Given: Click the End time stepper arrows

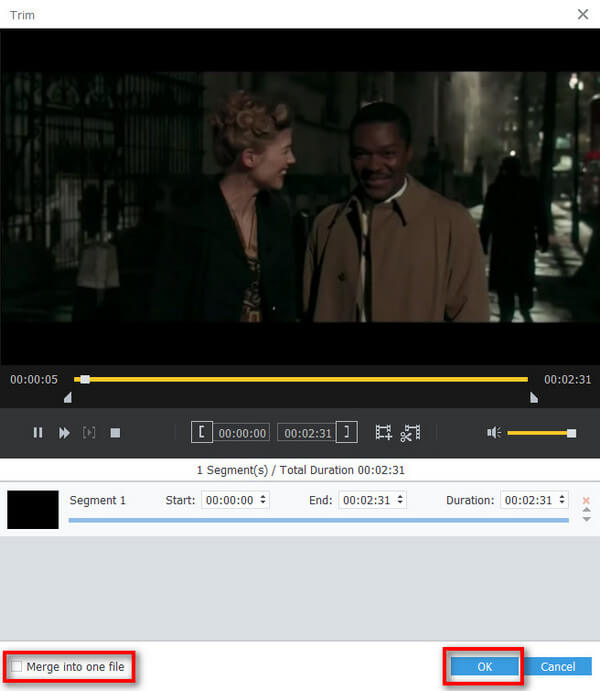Looking at the screenshot, I should point(400,500).
